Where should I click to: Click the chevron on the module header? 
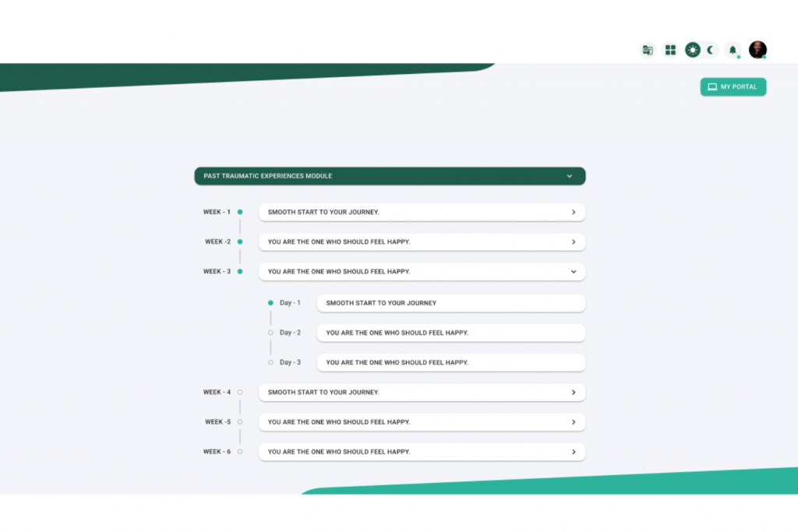[570, 176]
